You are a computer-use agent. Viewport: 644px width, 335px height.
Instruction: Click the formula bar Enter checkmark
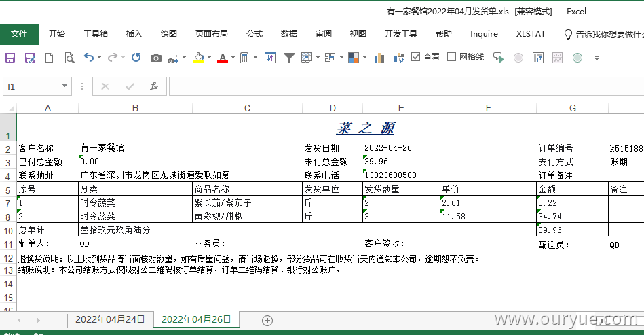[x=130, y=86]
